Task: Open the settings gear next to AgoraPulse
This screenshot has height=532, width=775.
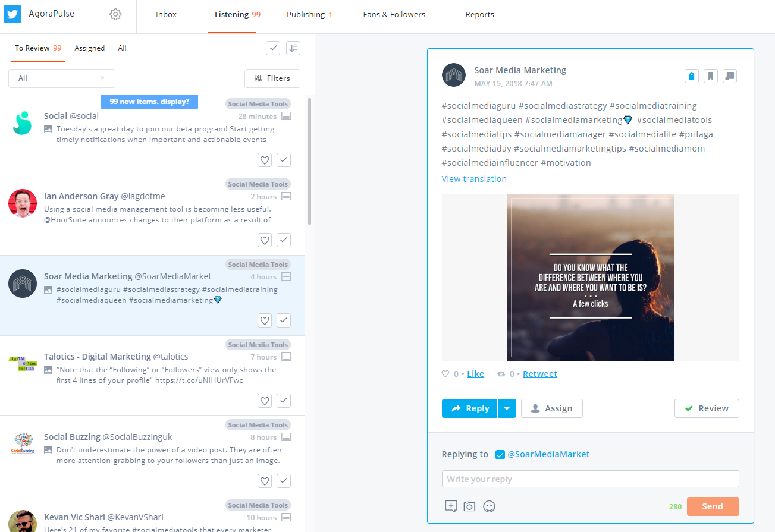Action: click(x=115, y=14)
